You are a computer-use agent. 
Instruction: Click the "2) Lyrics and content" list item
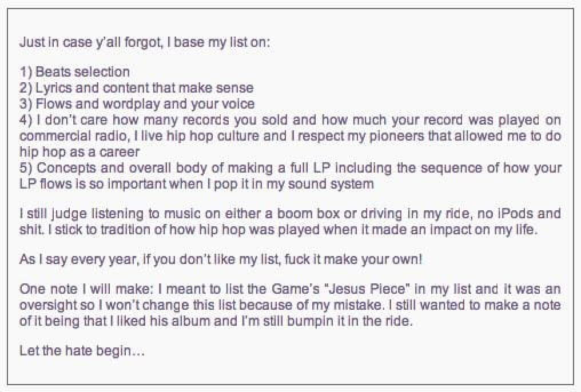[136, 88]
